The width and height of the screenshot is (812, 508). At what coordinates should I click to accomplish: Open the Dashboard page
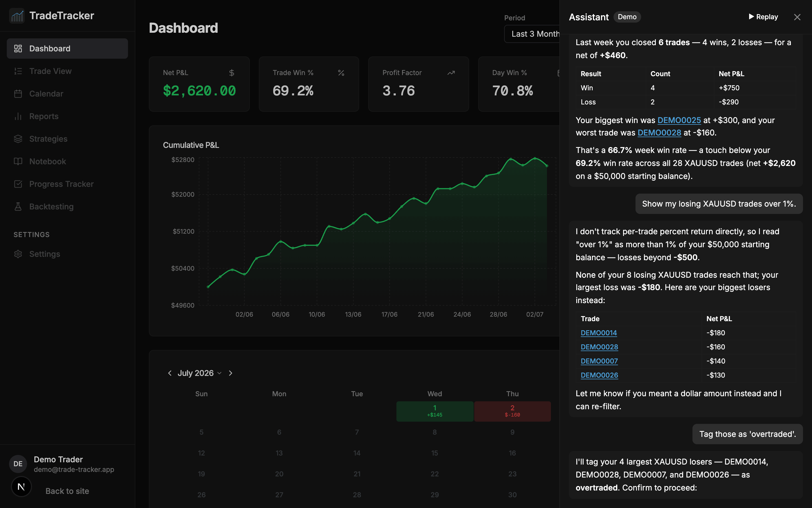tap(67, 49)
